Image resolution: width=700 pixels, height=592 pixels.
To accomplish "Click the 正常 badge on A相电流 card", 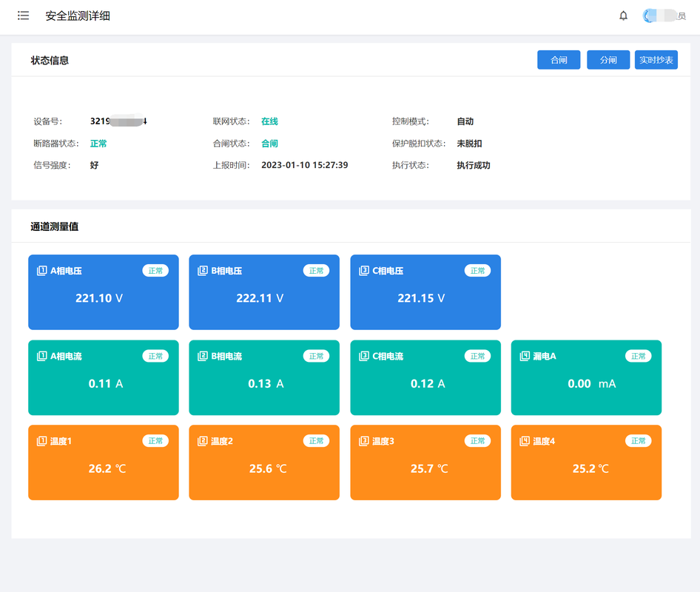I will point(155,356).
